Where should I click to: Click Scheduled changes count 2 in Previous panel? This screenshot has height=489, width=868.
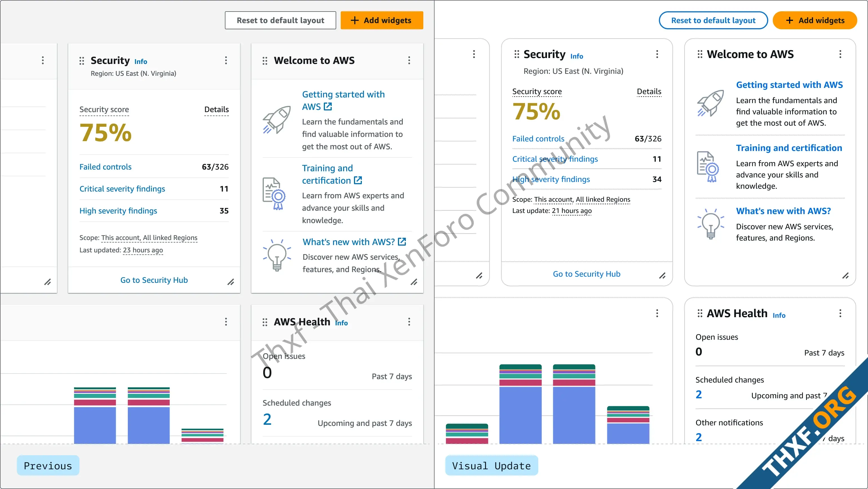pyautogui.click(x=267, y=419)
